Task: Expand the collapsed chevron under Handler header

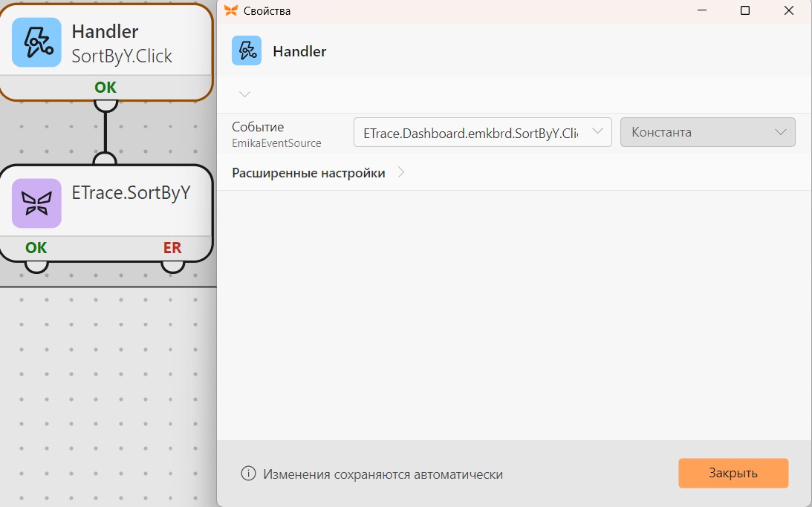Action: tap(245, 94)
